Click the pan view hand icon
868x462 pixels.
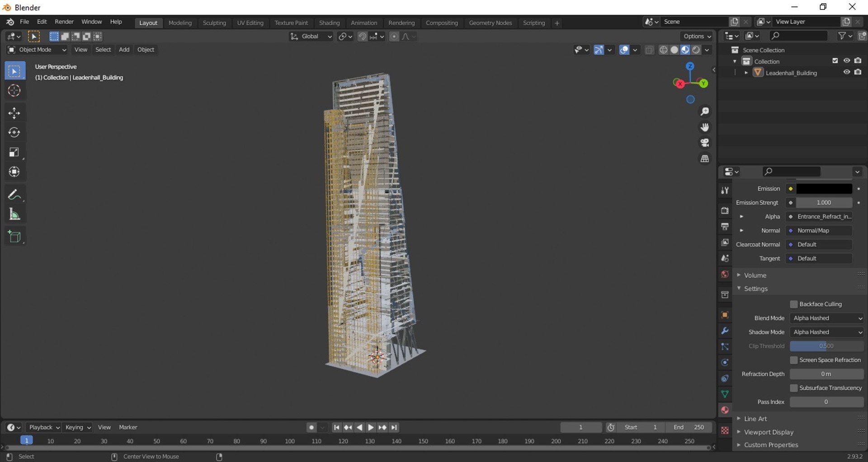tap(704, 127)
